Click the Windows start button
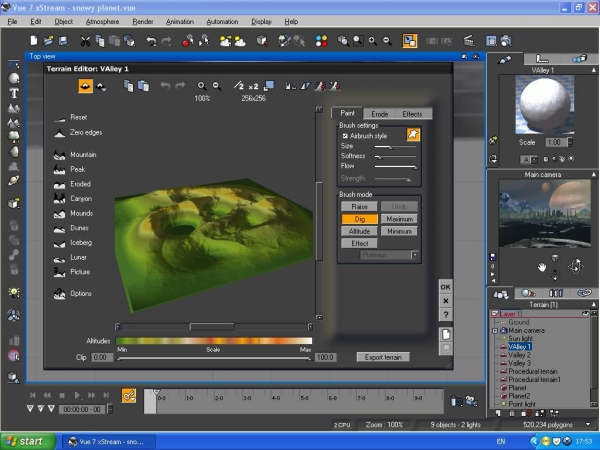 pyautogui.click(x=28, y=442)
